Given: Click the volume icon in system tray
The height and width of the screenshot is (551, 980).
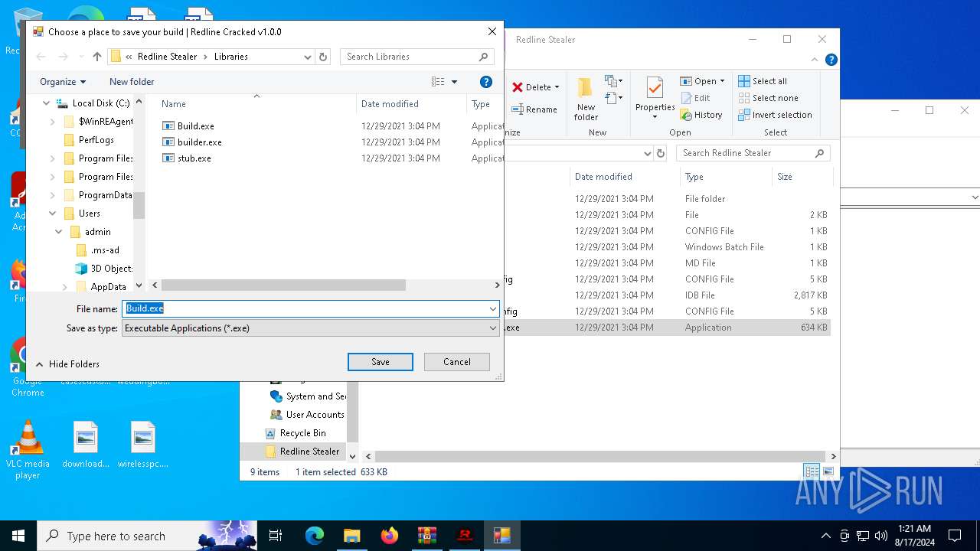Looking at the screenshot, I should pyautogui.click(x=881, y=536).
